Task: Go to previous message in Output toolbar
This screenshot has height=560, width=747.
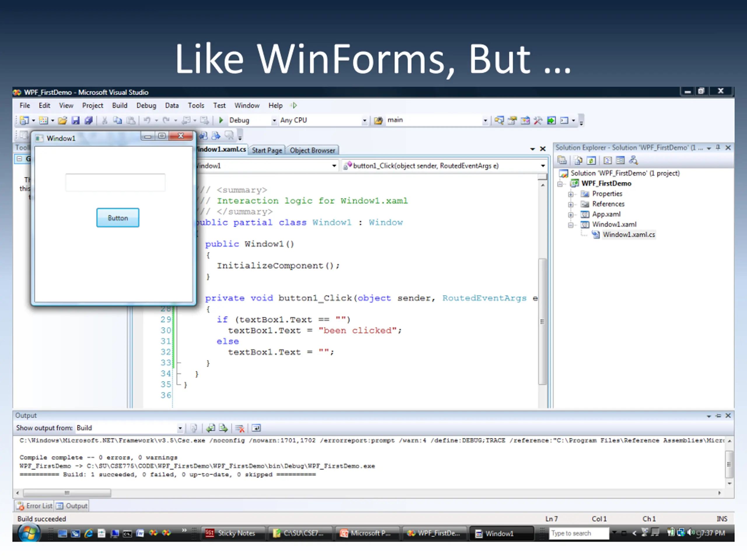Action: (x=211, y=428)
